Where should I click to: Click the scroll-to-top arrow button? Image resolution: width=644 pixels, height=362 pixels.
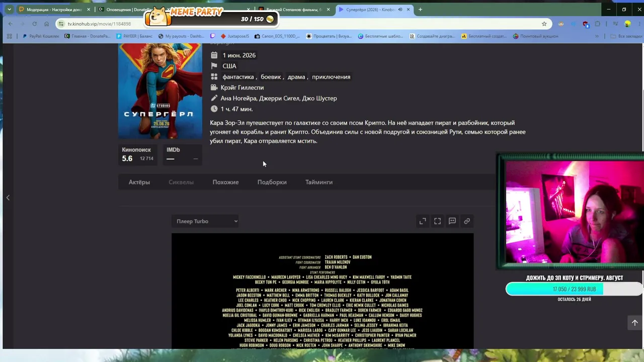click(634, 323)
